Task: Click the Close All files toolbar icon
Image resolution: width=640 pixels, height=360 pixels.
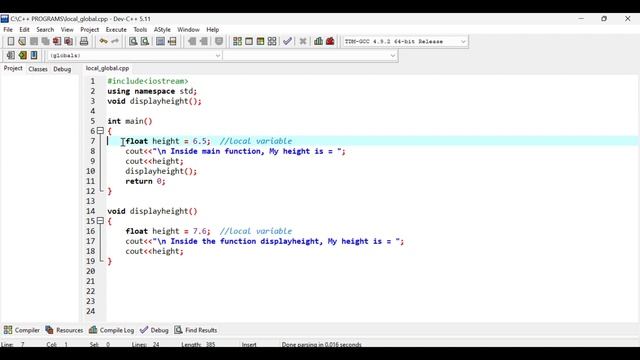Action: (x=69, y=41)
